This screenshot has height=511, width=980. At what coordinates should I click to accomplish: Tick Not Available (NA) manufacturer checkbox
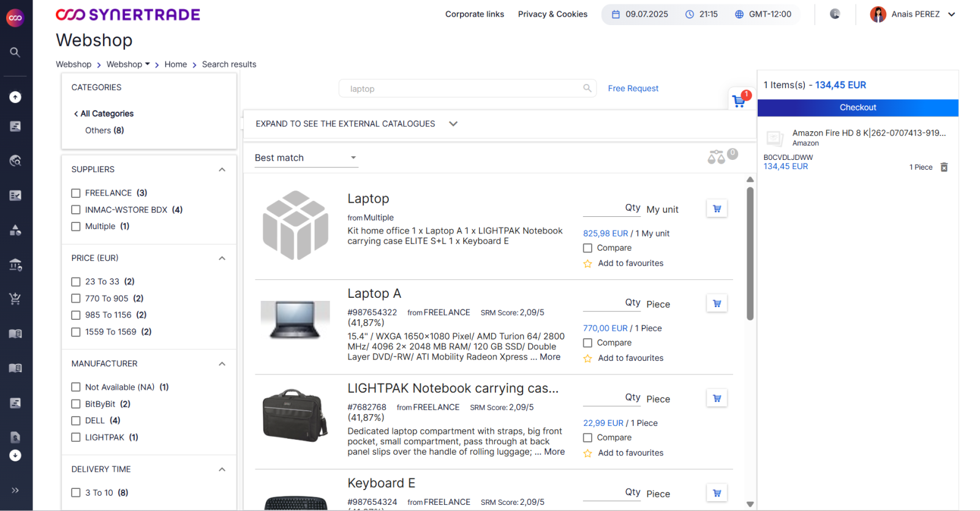point(76,387)
